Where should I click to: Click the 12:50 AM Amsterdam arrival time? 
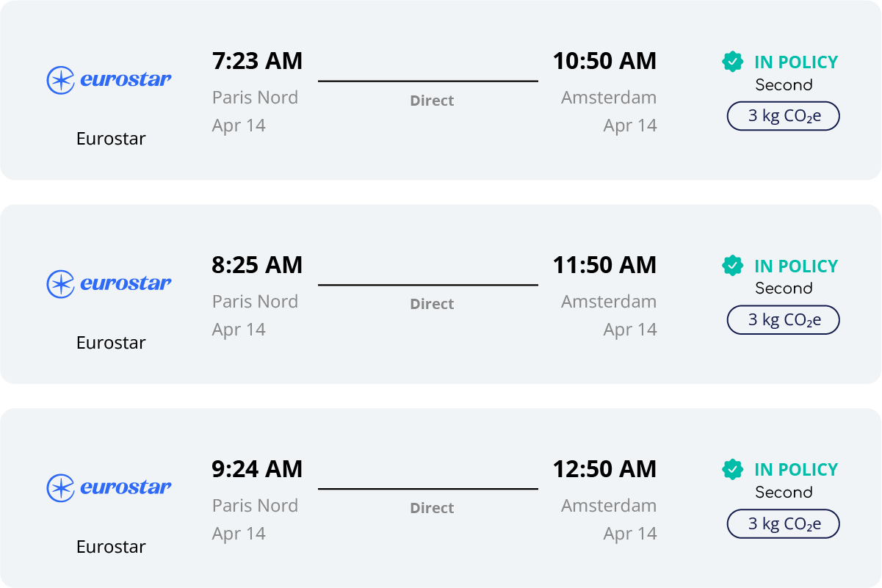604,469
